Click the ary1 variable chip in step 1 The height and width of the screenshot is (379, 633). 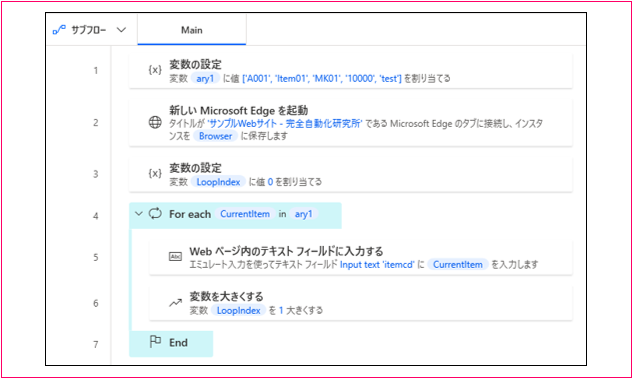(205, 78)
